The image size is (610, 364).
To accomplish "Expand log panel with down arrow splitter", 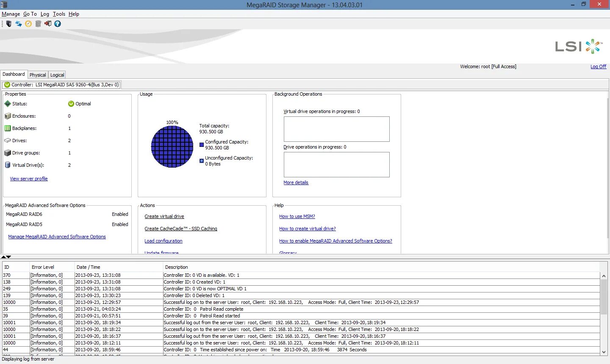I will pyautogui.click(x=8, y=257).
